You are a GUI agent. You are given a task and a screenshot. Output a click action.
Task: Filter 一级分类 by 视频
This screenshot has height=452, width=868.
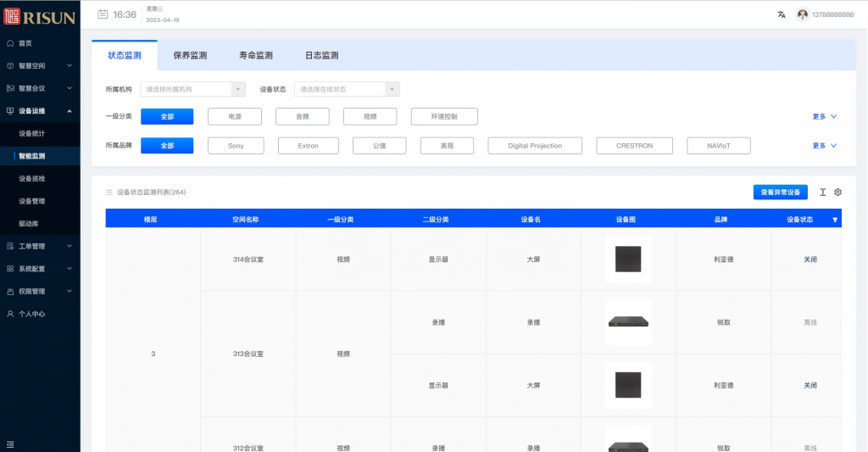pos(370,117)
